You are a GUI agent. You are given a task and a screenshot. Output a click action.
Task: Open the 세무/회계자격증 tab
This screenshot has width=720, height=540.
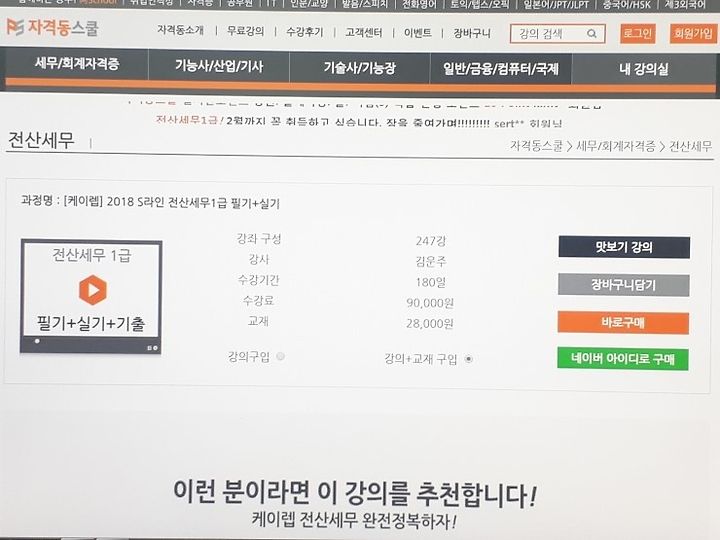(x=77, y=63)
